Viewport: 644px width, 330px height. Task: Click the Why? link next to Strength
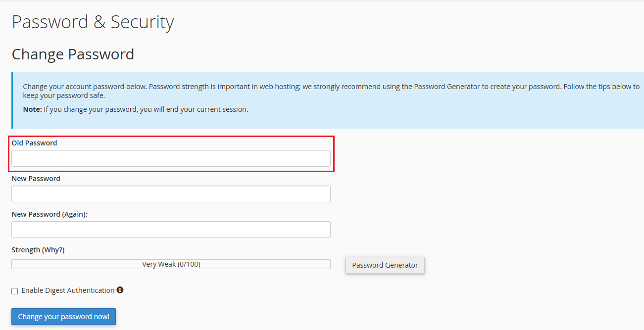click(53, 250)
